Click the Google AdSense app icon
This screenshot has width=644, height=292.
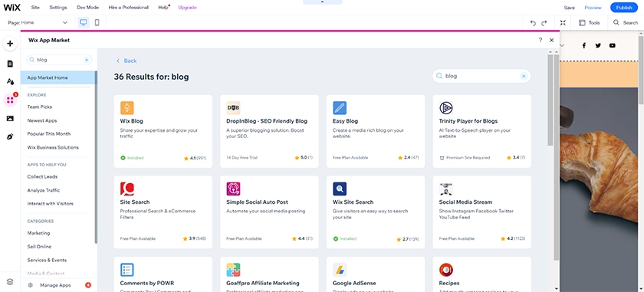(340, 270)
